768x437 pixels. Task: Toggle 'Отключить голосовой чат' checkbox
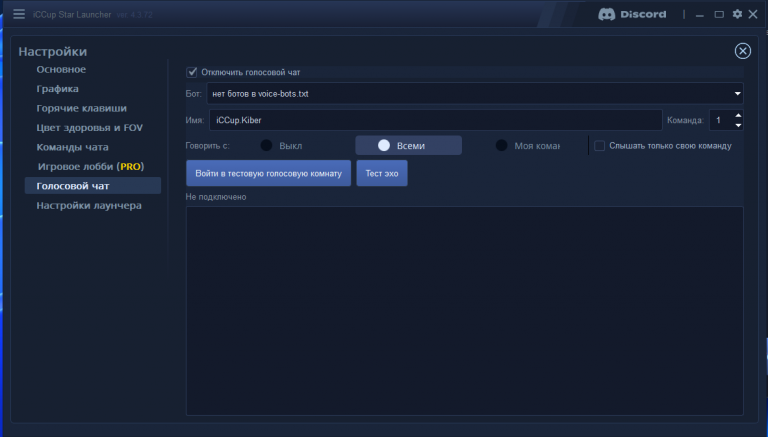[192, 73]
